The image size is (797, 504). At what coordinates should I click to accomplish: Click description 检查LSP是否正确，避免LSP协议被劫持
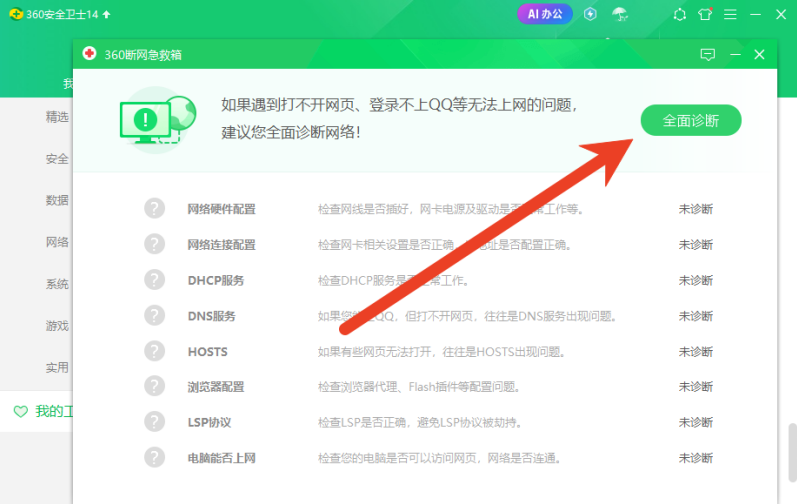tap(420, 422)
